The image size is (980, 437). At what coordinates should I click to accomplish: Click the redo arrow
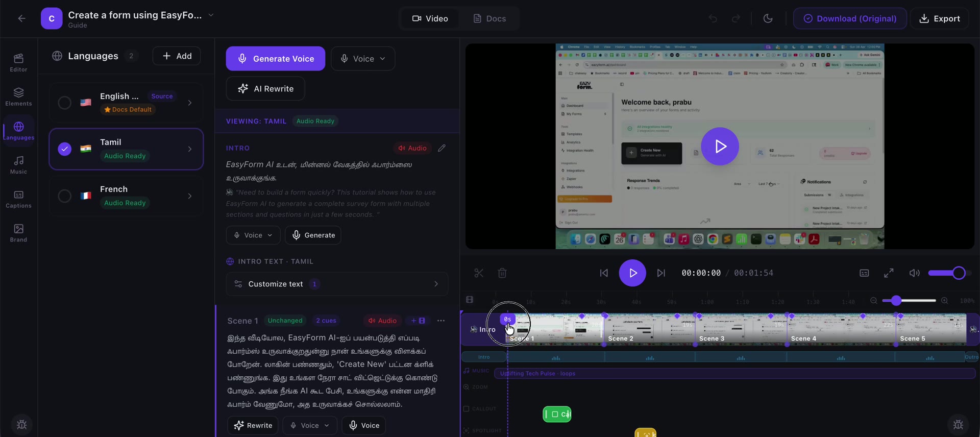[736, 18]
